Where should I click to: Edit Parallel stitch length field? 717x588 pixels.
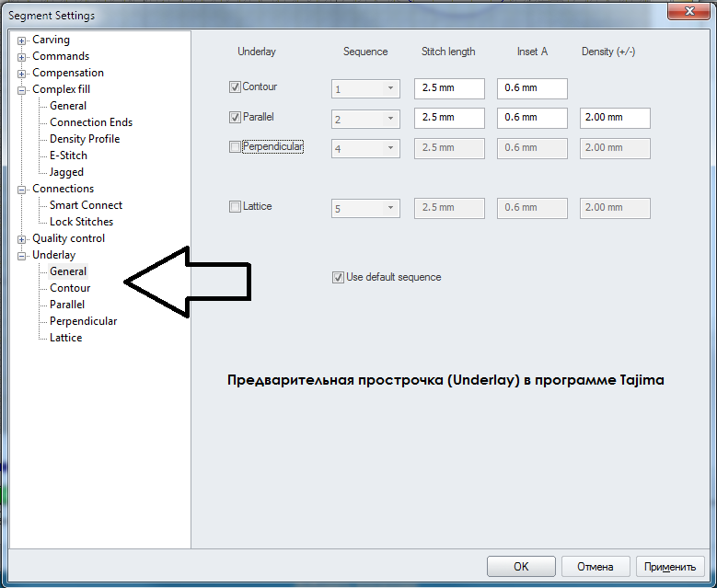[x=449, y=118]
